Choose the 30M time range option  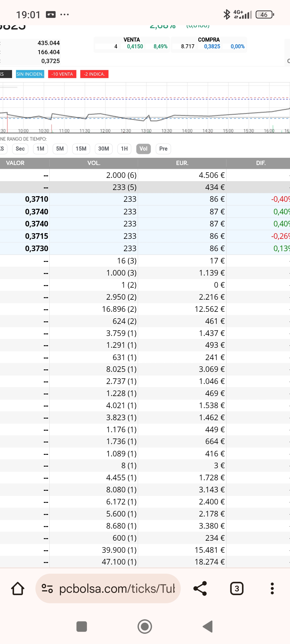pos(103,149)
